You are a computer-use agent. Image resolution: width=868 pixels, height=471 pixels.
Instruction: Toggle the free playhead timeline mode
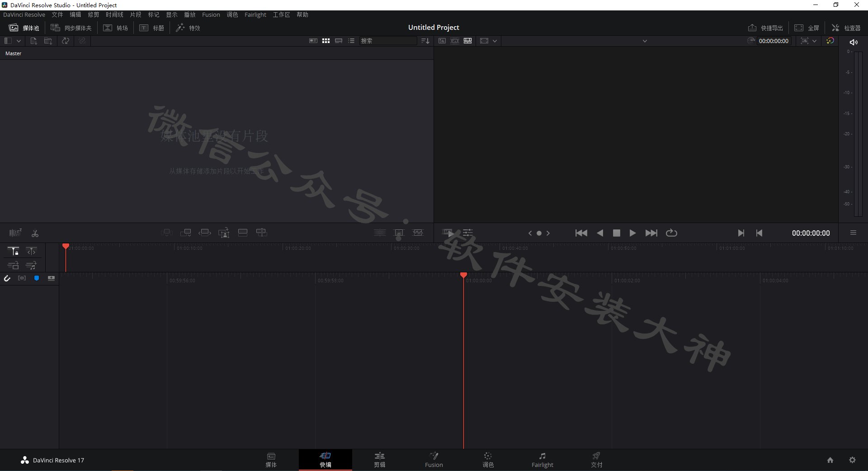[x=31, y=251]
